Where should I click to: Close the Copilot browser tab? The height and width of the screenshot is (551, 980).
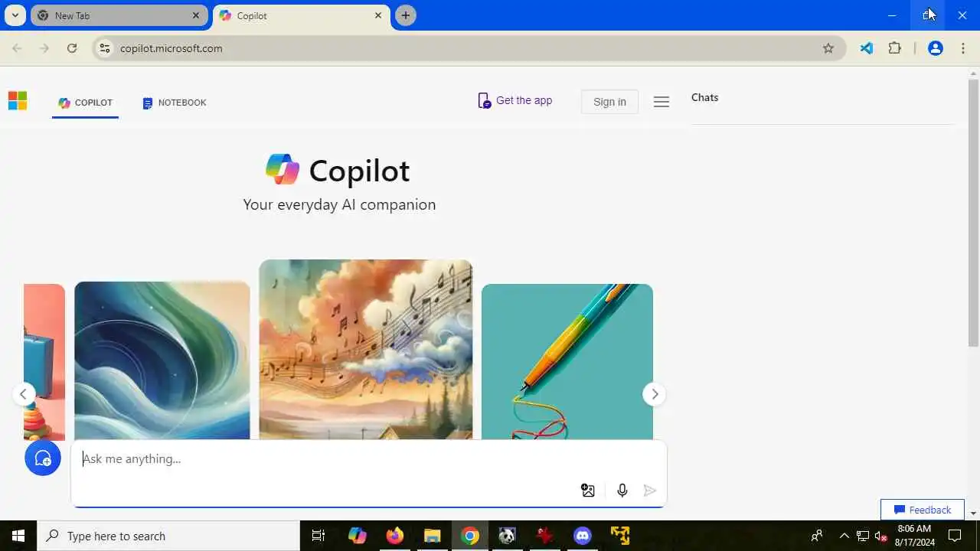(378, 15)
